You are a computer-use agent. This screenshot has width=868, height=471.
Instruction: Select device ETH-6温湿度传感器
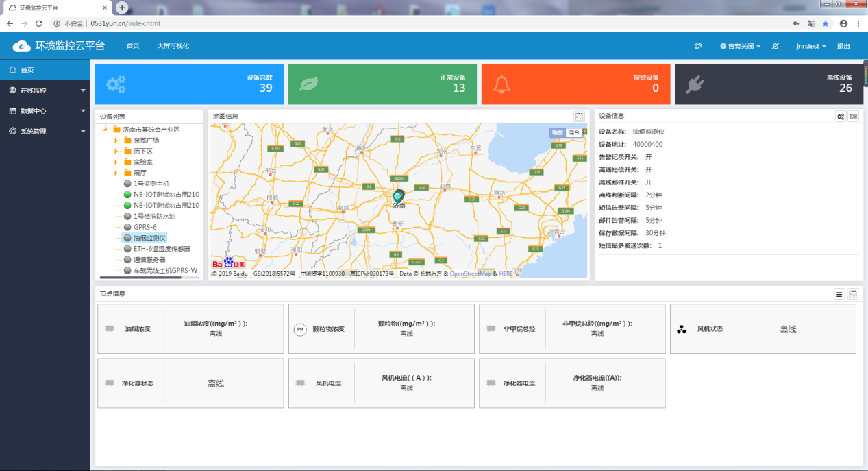162,249
